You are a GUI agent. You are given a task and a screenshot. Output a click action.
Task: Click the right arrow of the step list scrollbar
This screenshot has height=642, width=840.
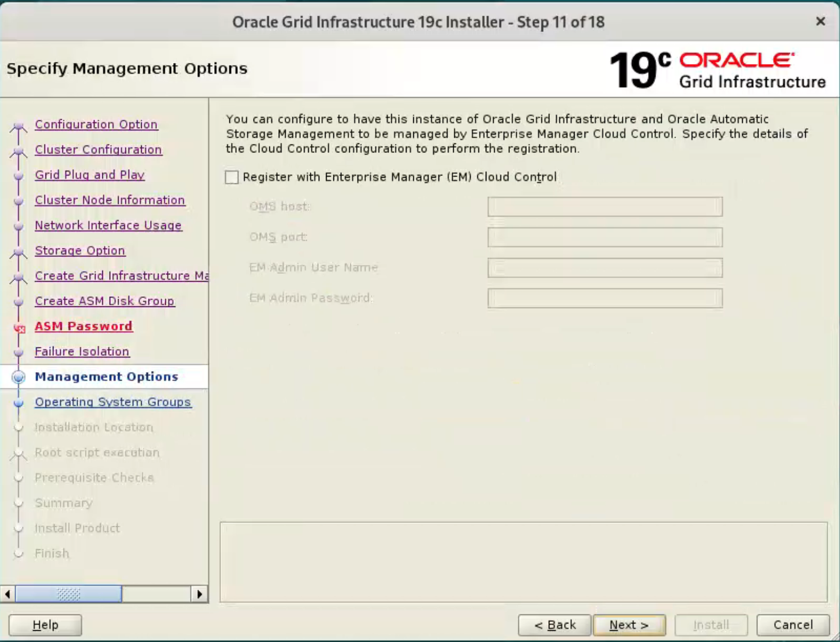[200, 594]
